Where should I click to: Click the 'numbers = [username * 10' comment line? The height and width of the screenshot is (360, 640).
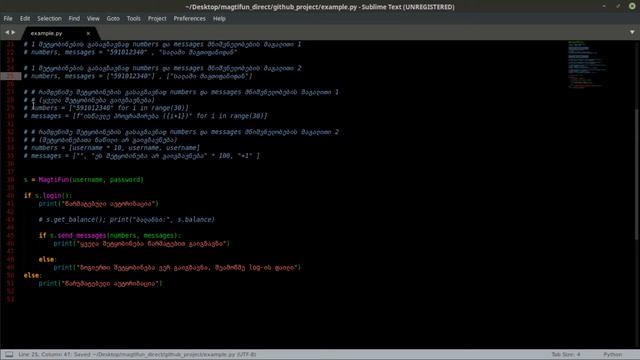(x=111, y=148)
